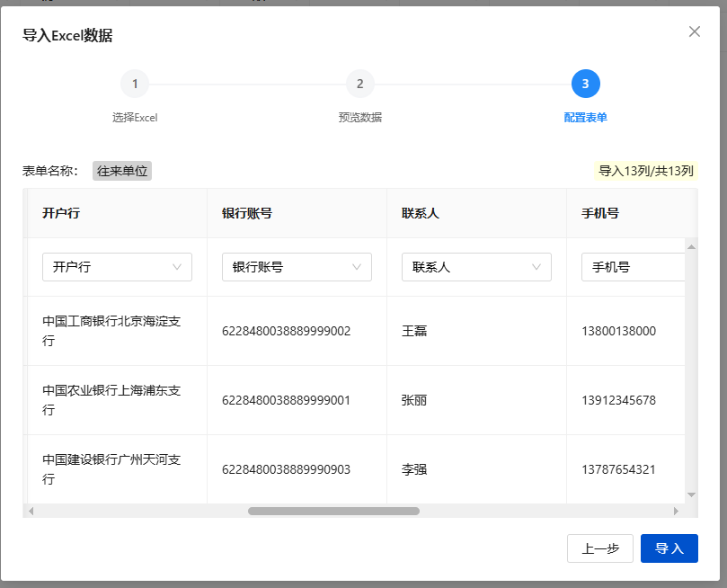Screen dimensions: 727x588
Task: Click step 2 circle 预览数据
Action: (359, 85)
